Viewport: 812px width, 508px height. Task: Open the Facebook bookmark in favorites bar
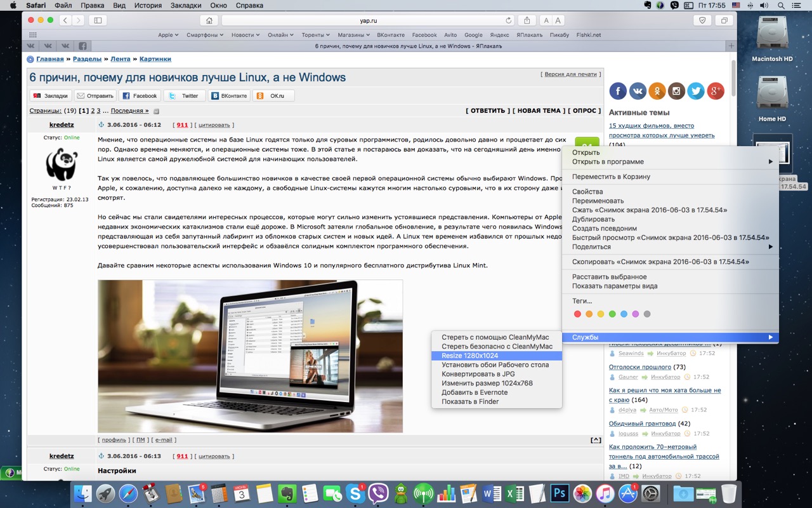[x=424, y=35]
